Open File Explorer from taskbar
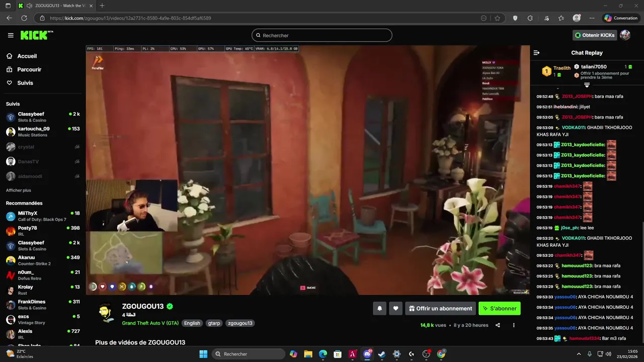 tap(308, 354)
